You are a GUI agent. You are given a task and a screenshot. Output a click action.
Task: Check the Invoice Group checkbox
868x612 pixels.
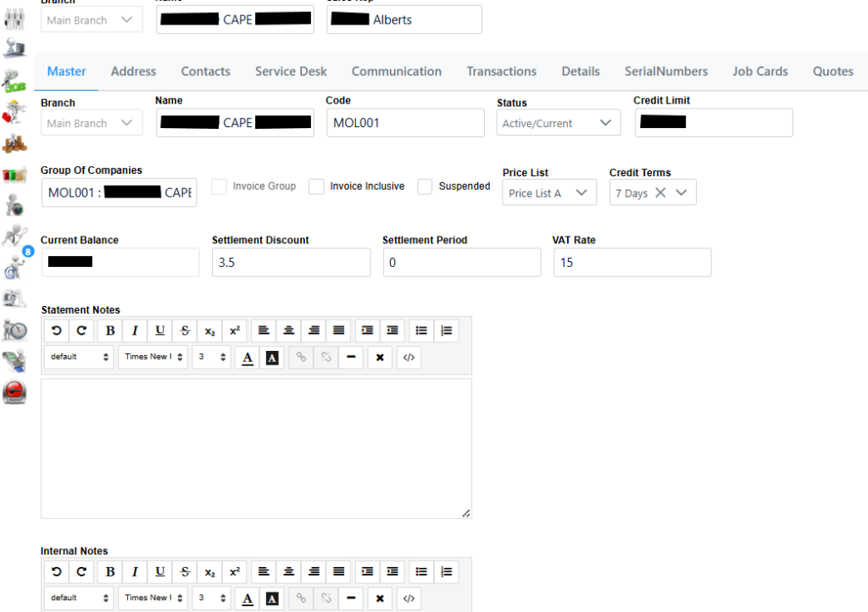[220, 186]
